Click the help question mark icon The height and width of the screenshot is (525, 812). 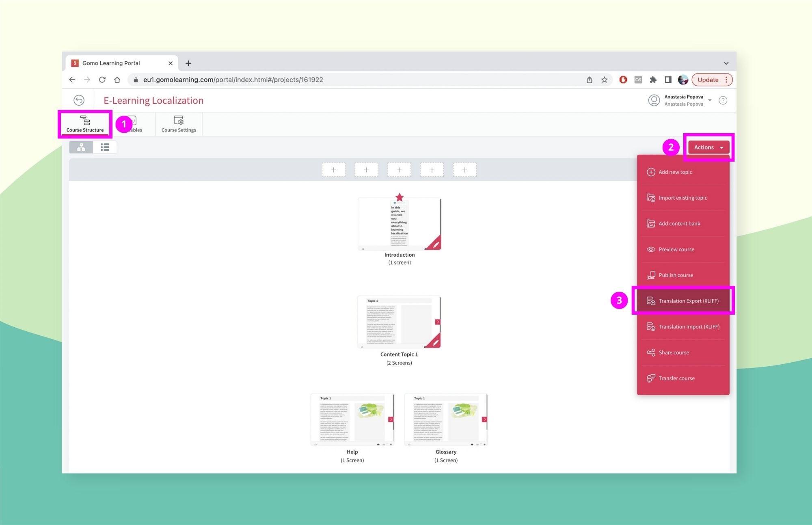click(x=723, y=100)
